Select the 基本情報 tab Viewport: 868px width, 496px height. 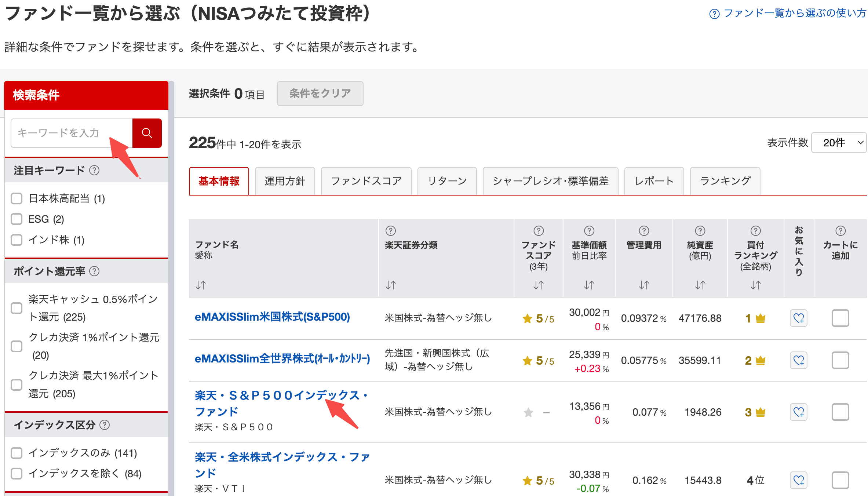[219, 181]
